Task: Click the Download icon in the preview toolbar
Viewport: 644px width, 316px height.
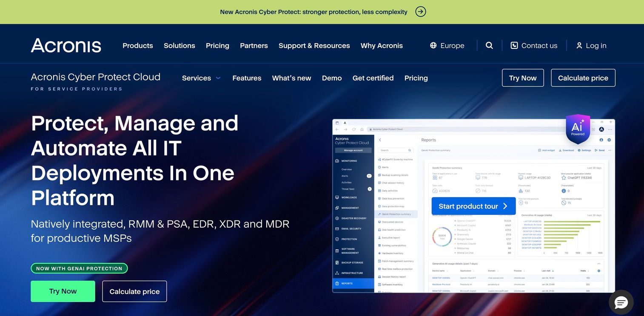Action: [560, 150]
